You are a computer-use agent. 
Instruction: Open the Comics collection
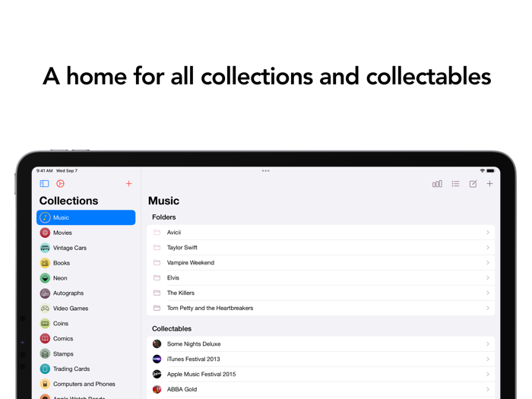pos(86,339)
